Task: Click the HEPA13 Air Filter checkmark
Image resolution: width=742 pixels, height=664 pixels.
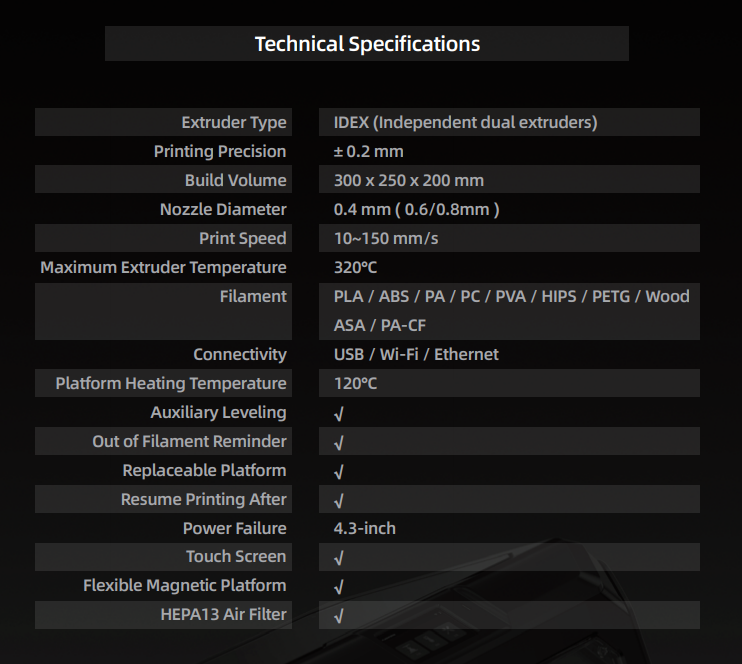Action: [x=339, y=615]
